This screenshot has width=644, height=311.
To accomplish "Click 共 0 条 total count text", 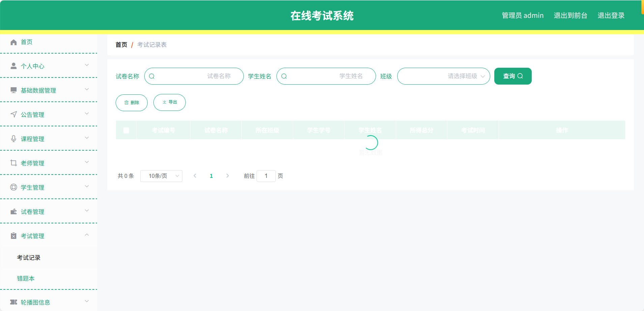I will point(126,176).
